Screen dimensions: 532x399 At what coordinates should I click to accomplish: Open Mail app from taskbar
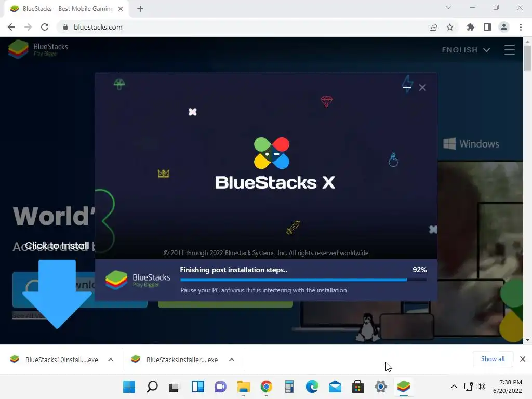pyautogui.click(x=335, y=387)
